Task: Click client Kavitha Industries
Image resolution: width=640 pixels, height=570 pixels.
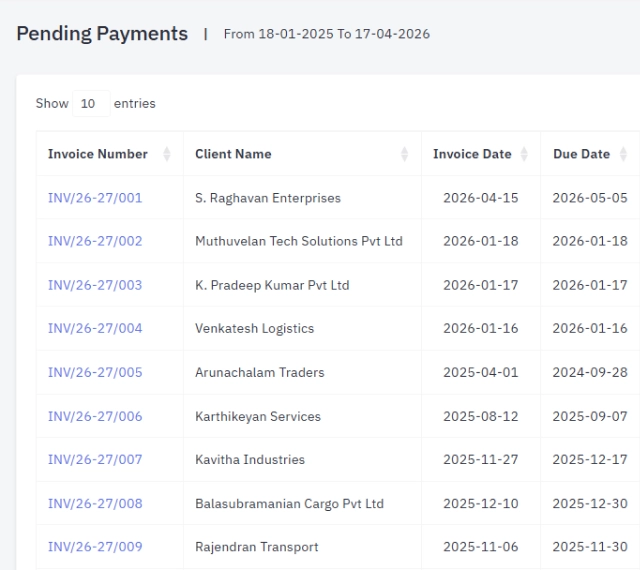Action: tap(250, 460)
